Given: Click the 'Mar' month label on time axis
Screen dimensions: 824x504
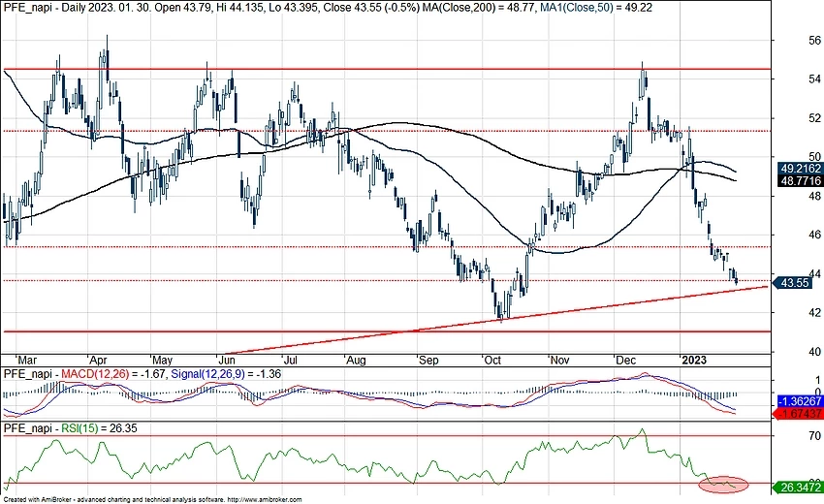Looking at the screenshot, I should point(27,361).
